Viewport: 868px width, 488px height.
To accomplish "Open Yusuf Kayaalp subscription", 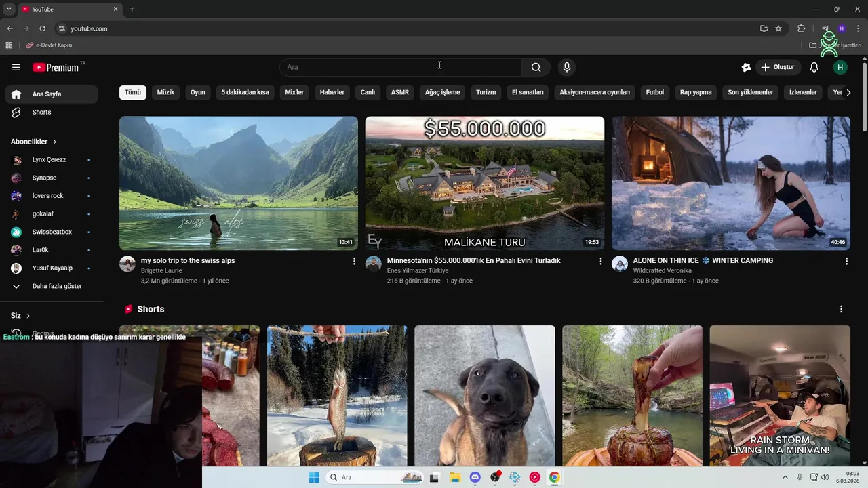I will (x=52, y=268).
